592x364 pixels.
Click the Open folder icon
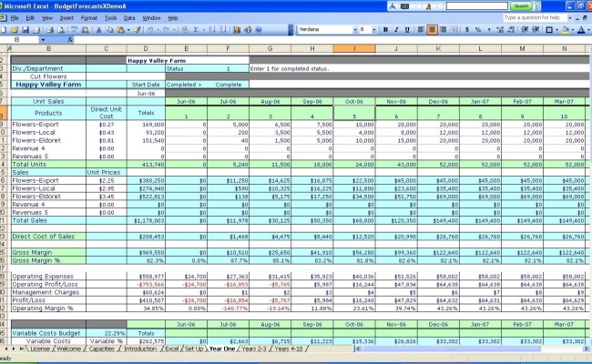click(x=15, y=29)
